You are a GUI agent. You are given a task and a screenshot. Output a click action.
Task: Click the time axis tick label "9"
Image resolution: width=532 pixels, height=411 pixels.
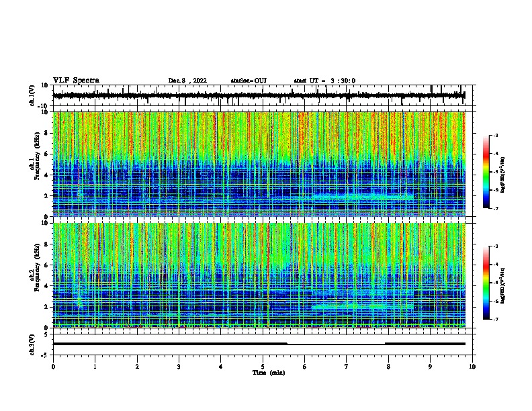(430, 367)
